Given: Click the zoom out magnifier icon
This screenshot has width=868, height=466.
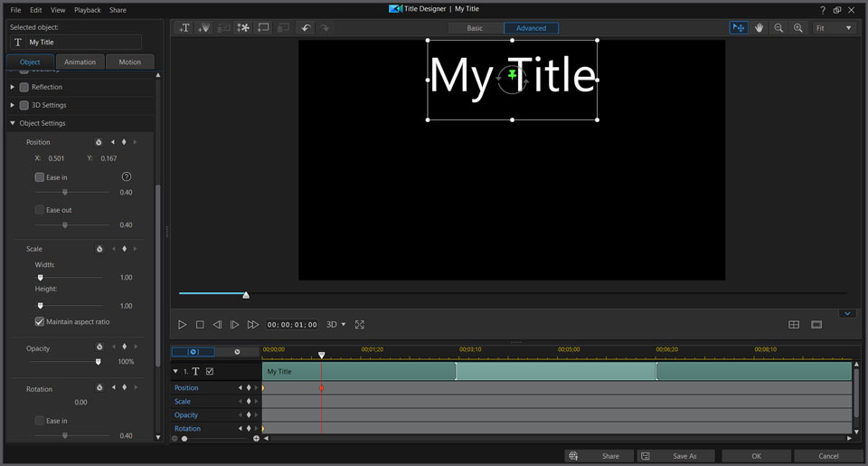Looking at the screenshot, I should (x=778, y=28).
